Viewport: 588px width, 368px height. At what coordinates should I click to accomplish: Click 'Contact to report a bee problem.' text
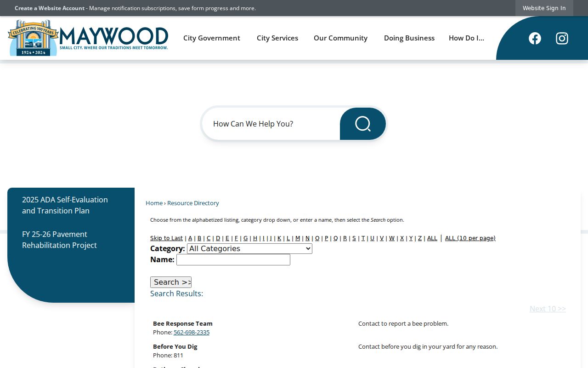tap(403, 323)
